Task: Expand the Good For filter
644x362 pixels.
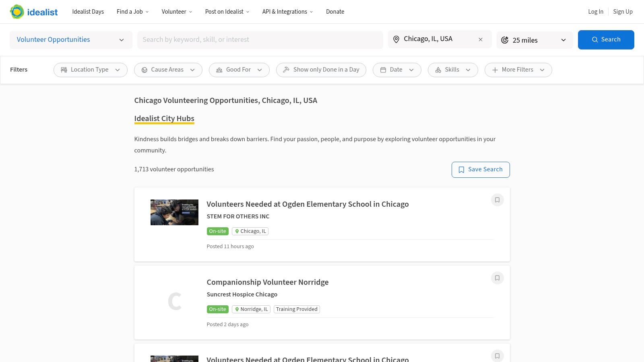Action: coord(239,70)
